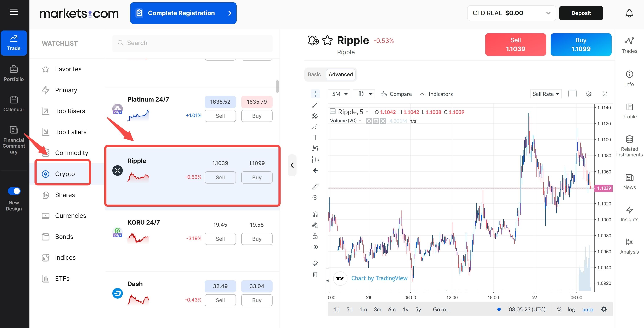Set chart range to 1d
Screen dimensions: 644x328
click(x=336, y=309)
